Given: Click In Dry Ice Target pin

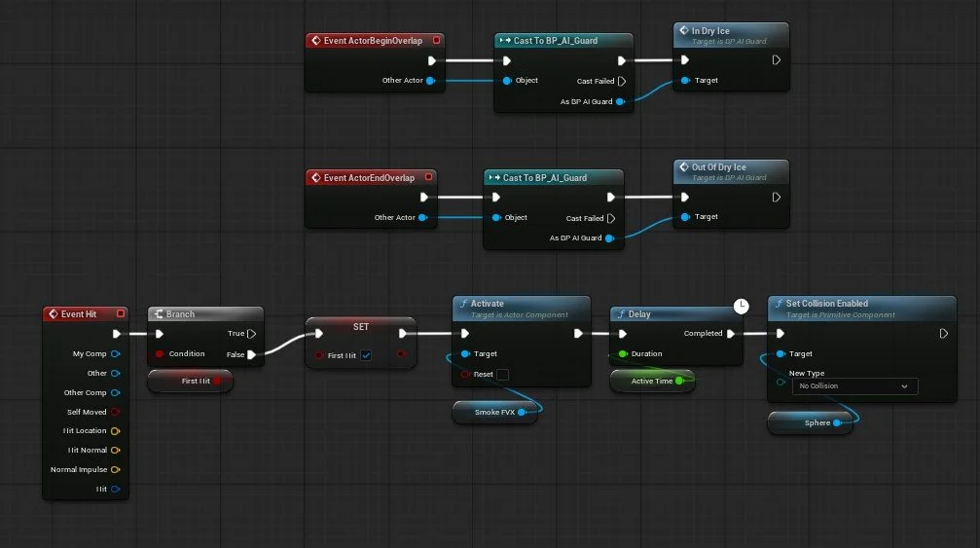Looking at the screenshot, I should tap(685, 80).
